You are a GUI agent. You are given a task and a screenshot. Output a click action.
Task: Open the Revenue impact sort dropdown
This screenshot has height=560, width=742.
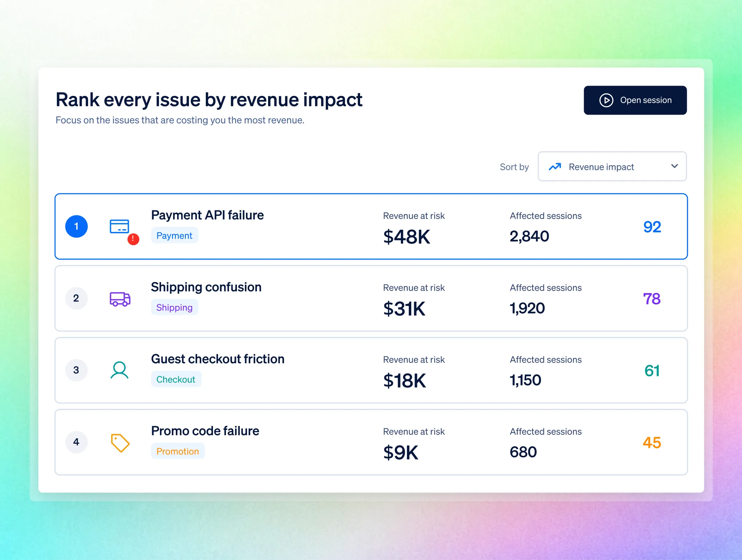pyautogui.click(x=612, y=166)
